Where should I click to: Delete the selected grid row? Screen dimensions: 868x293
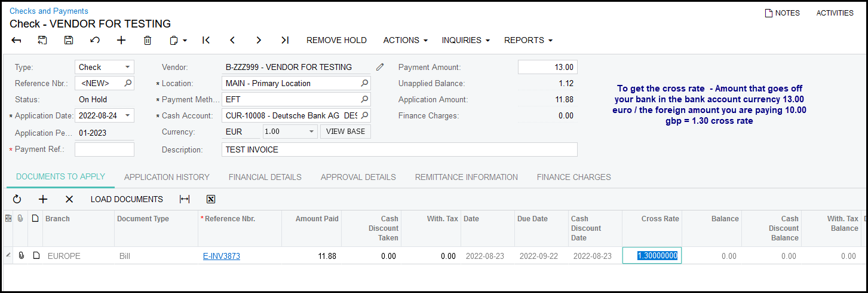69,199
